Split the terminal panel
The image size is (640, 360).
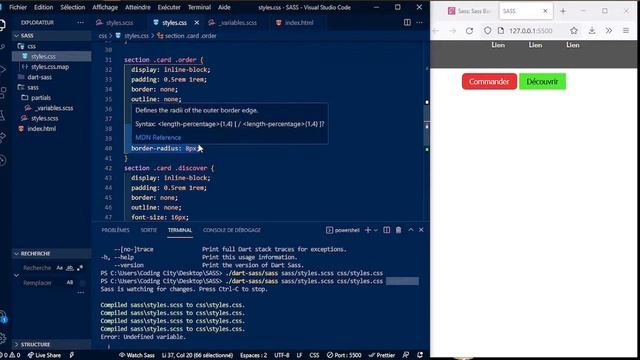(x=387, y=230)
